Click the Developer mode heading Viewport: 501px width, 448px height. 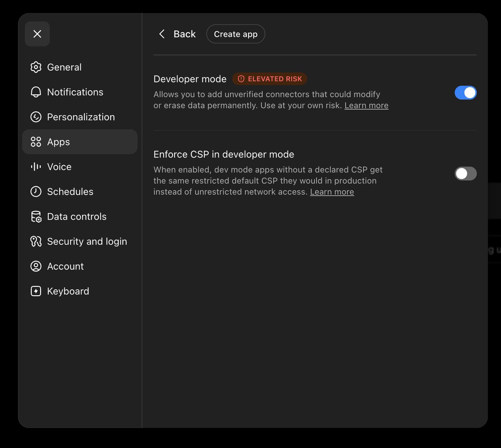click(x=190, y=79)
